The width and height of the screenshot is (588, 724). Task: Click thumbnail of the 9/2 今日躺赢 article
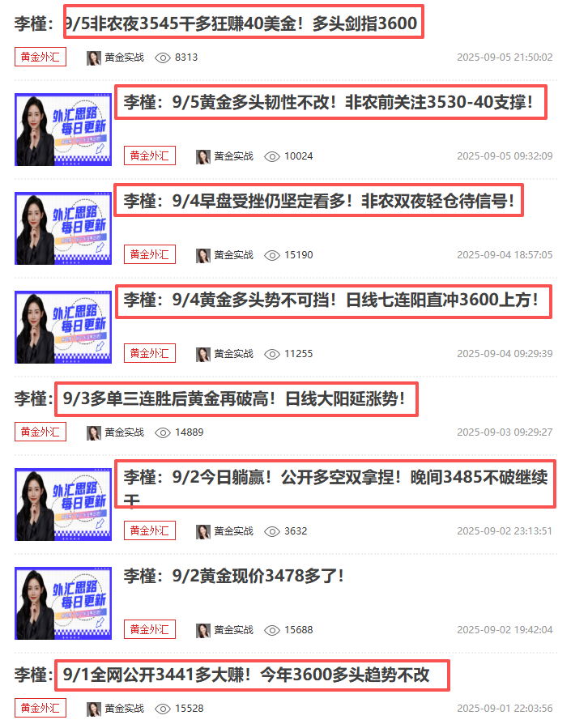click(x=63, y=505)
